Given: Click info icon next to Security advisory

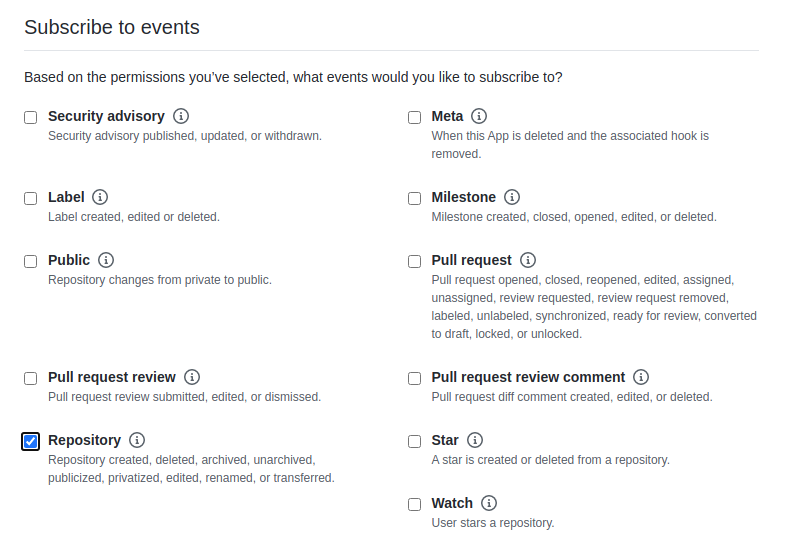Looking at the screenshot, I should pos(181,116).
